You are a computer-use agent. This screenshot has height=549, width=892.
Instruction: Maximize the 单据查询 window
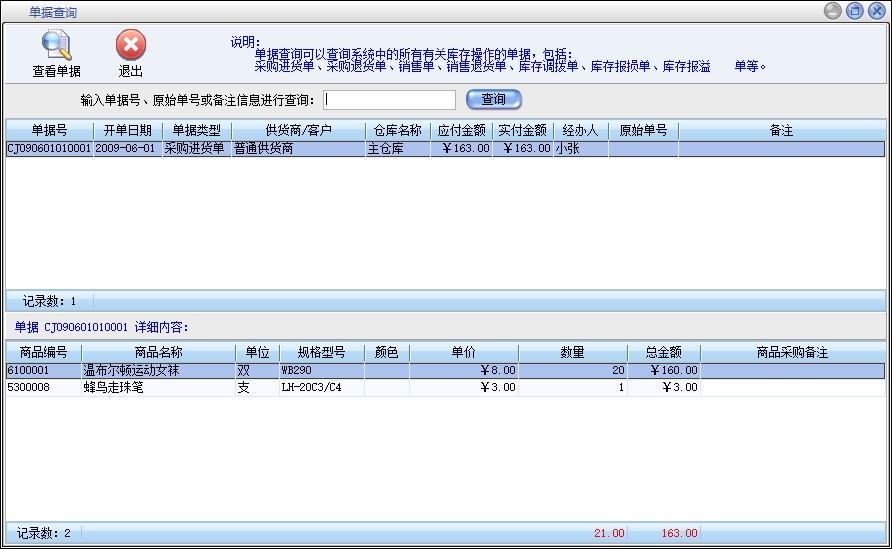(854, 11)
